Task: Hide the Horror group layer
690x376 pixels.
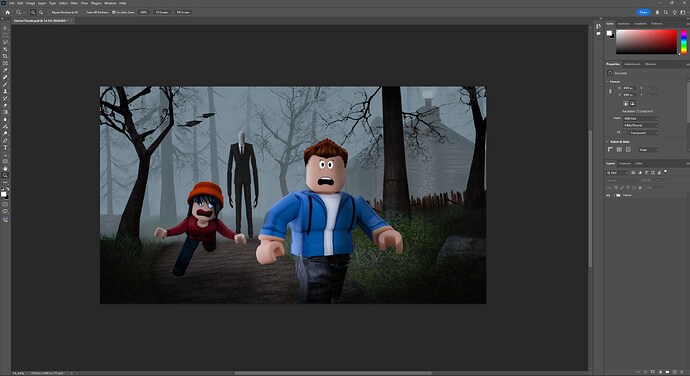Action: [608, 195]
